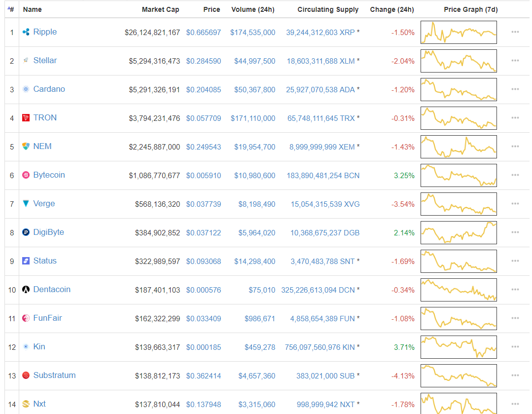Open the more options menu for Ripple
This screenshot has width=532, height=414.
[x=515, y=32]
